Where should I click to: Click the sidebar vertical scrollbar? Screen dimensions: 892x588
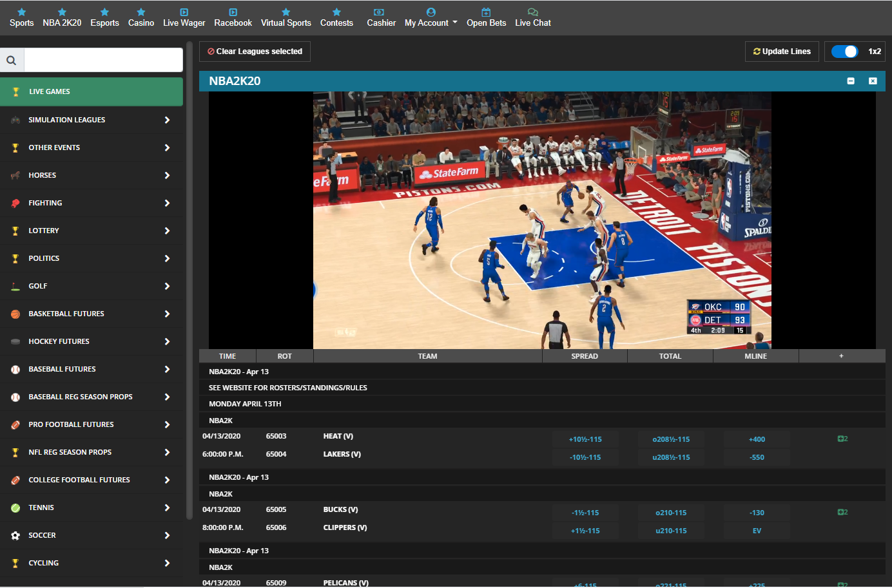[x=189, y=280]
